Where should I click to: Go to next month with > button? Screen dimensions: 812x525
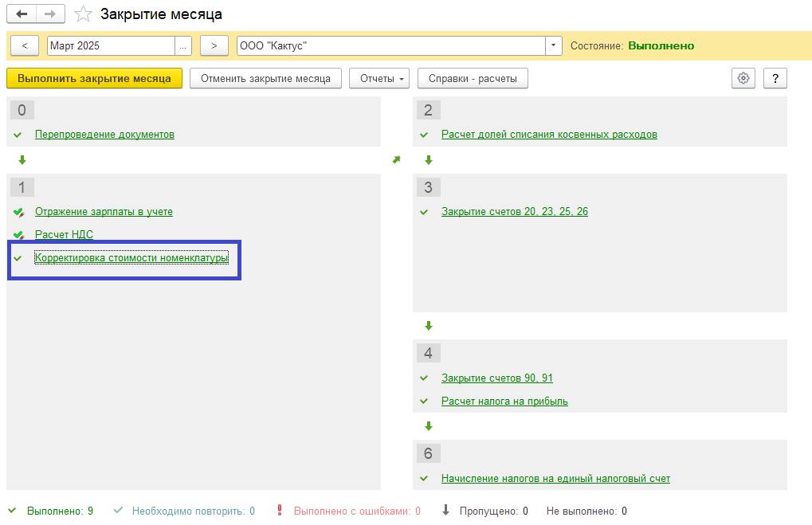(x=214, y=45)
